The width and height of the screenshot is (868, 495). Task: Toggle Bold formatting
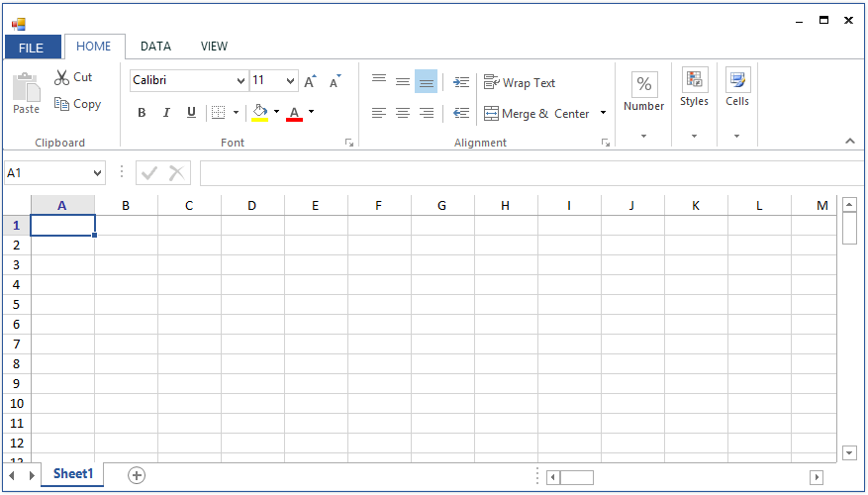(x=142, y=113)
